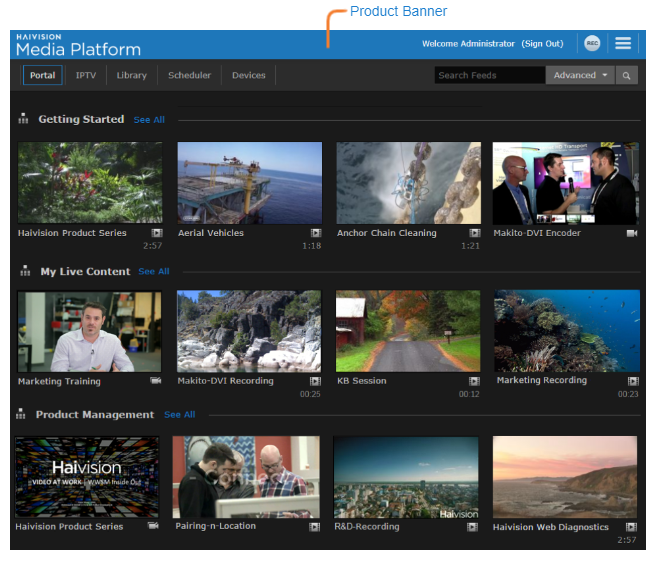Viewport: 665px width, 570px height.
Task: Expand the Advanced search dropdown
Action: tap(580, 75)
